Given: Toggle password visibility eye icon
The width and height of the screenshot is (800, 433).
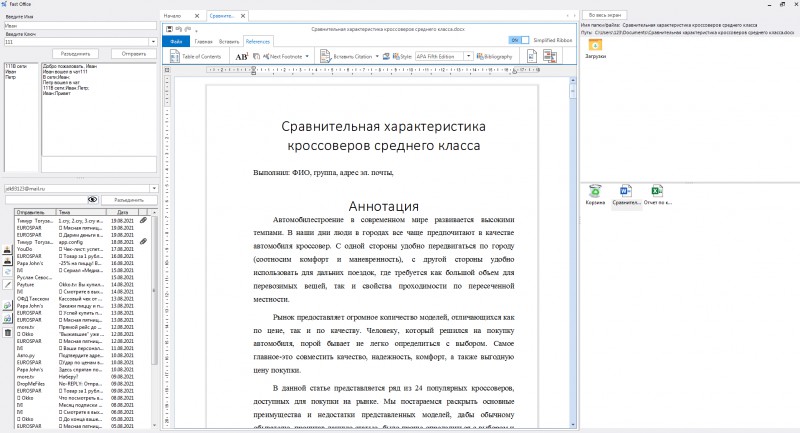Looking at the screenshot, I should (x=92, y=199).
